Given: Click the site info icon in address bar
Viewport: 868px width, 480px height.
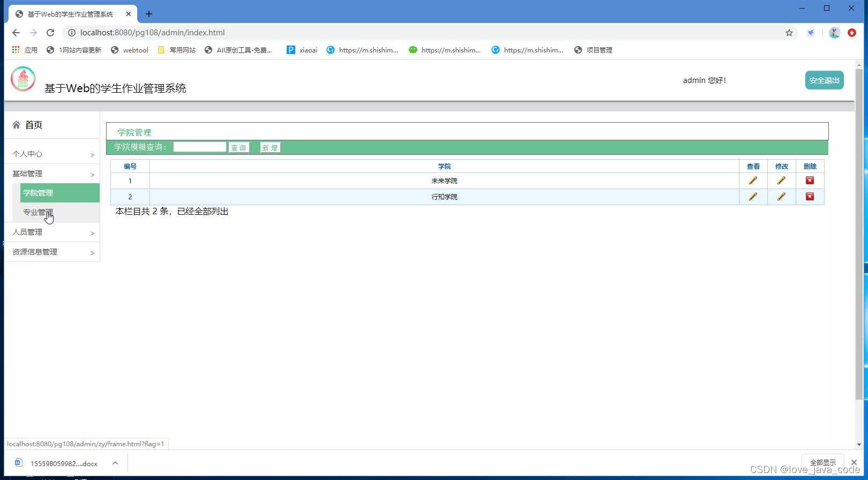Looking at the screenshot, I should [71, 33].
